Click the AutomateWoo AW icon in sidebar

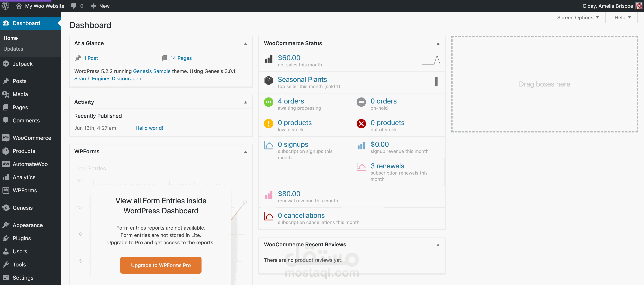pos(6,164)
